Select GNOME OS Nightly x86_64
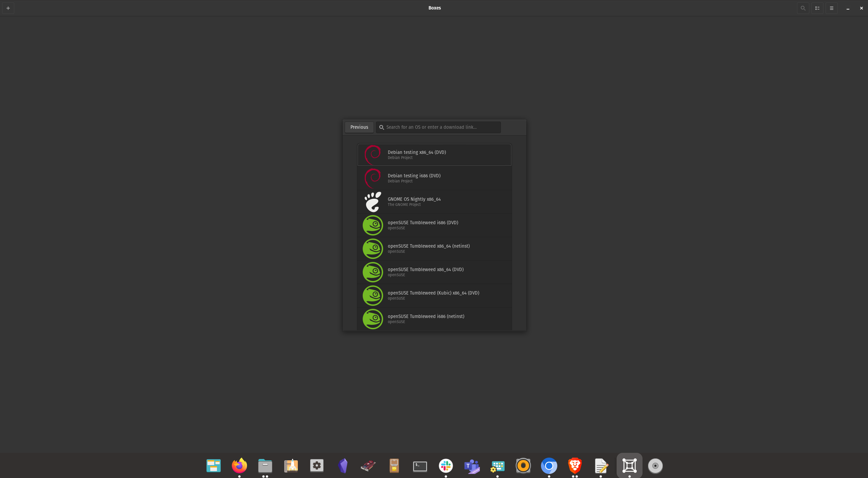868x478 pixels. [x=434, y=201]
